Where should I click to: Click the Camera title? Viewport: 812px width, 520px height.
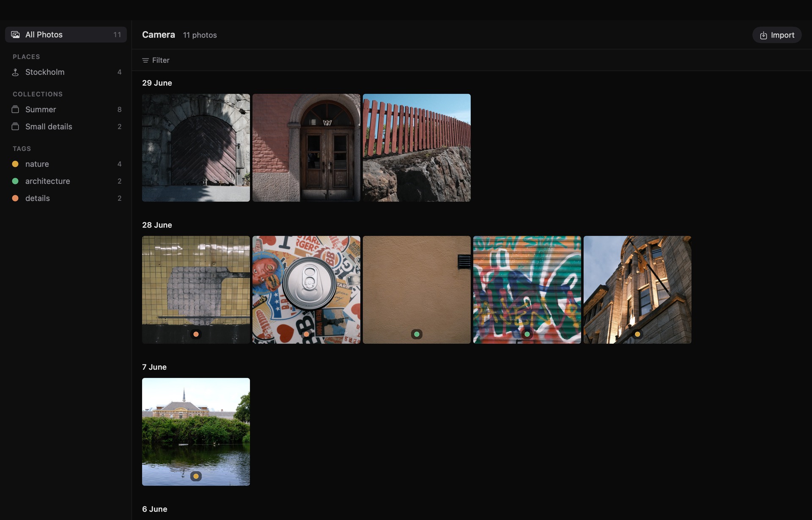pos(159,35)
